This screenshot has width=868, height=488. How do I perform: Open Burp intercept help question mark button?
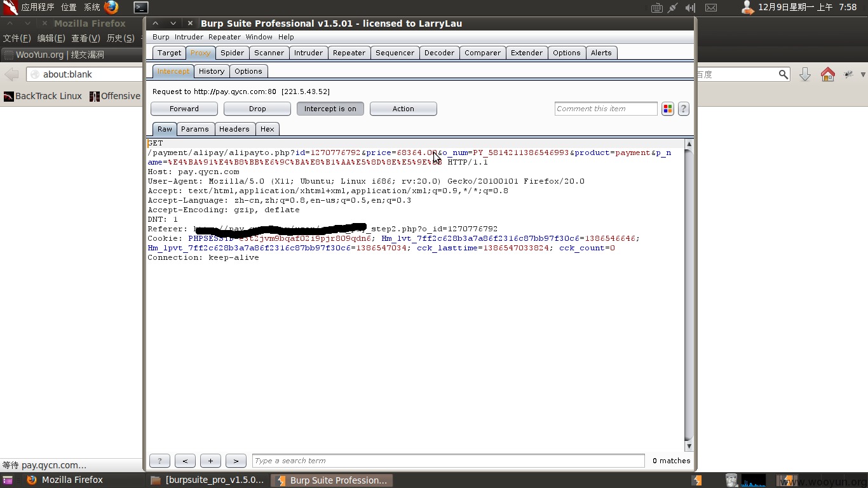[684, 109]
